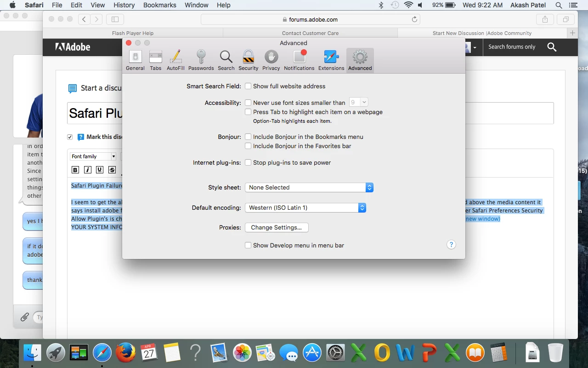
Task: Click the Wi-Fi status icon
Action: tap(408, 5)
